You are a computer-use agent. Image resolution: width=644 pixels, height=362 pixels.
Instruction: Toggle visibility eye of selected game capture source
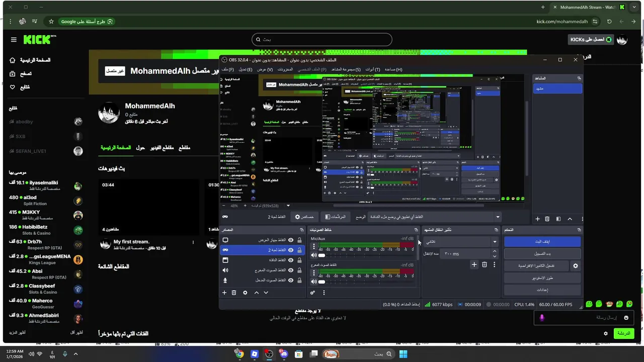(291, 250)
